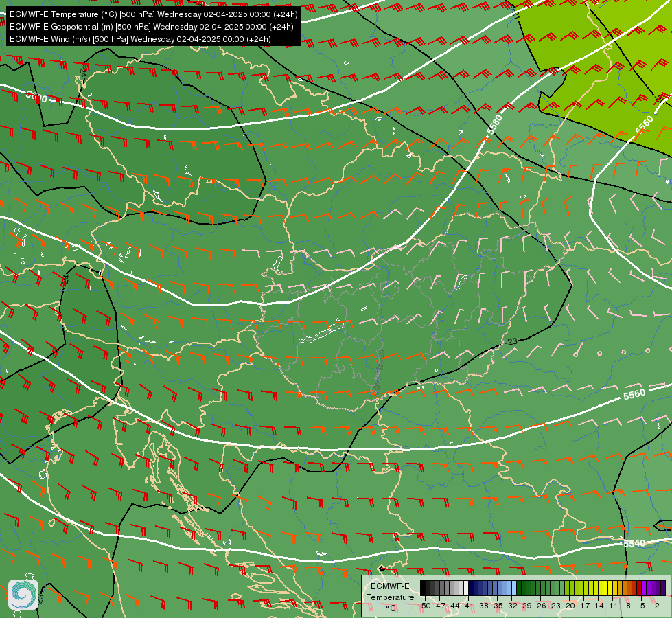Image resolution: width=672 pixels, height=618 pixels.
Task: Click the lightest blue legend swatch
Action: (x=514, y=588)
